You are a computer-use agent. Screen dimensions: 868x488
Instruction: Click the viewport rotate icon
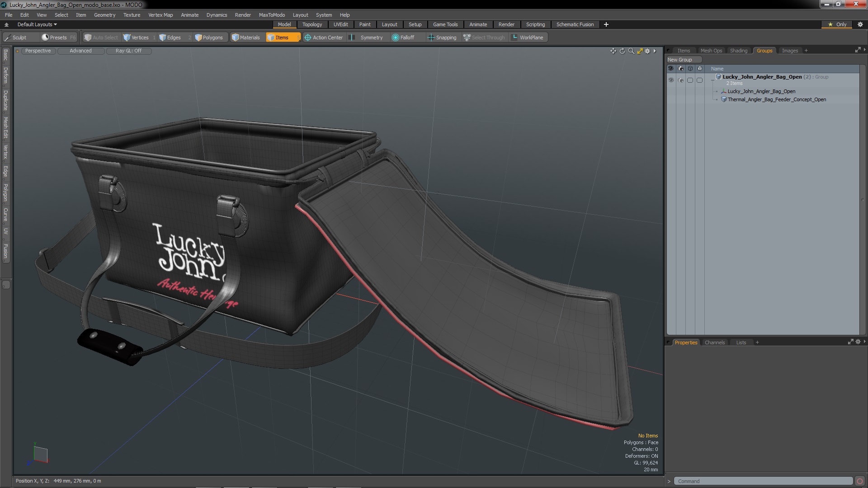(622, 51)
